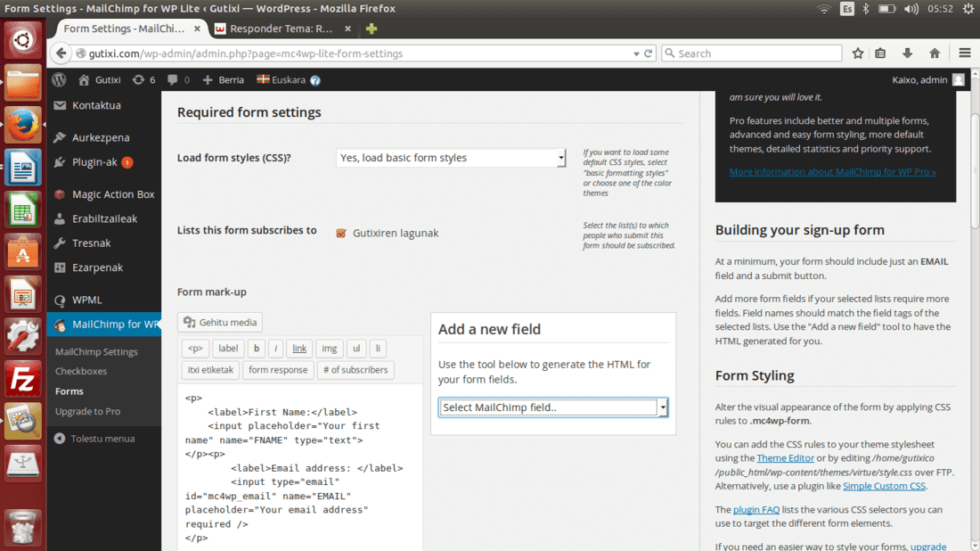
Task: Open LibreOffice Calc from launcher
Action: 22,210
